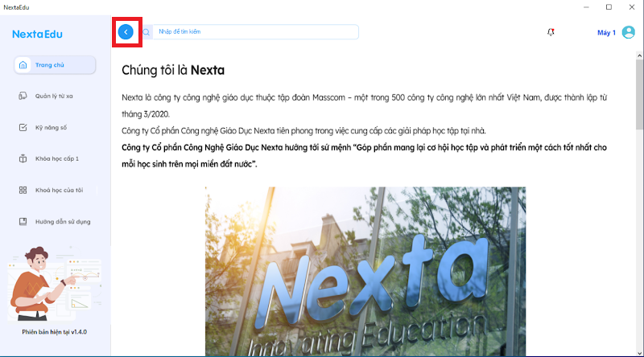Open Hướng dẫn sử dụng guide
This screenshot has width=644, height=357.
[x=63, y=222]
